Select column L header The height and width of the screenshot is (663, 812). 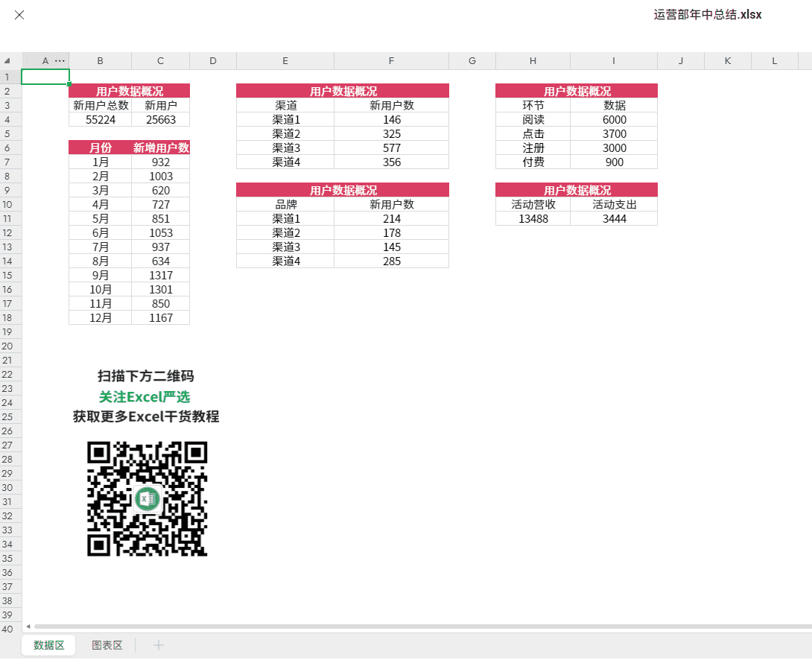pyautogui.click(x=775, y=61)
